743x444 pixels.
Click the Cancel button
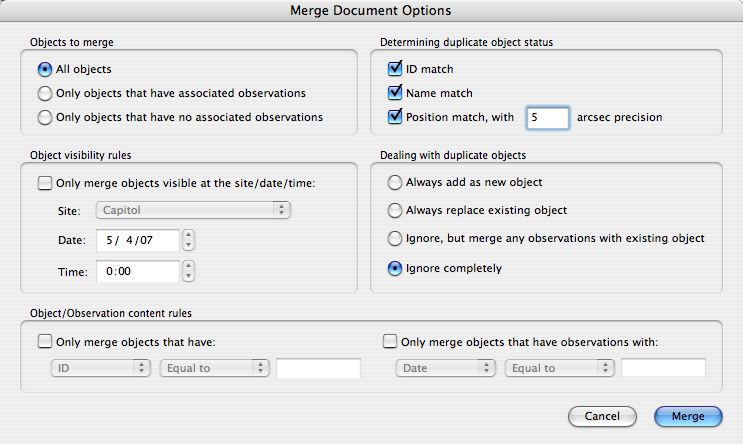pyautogui.click(x=602, y=417)
